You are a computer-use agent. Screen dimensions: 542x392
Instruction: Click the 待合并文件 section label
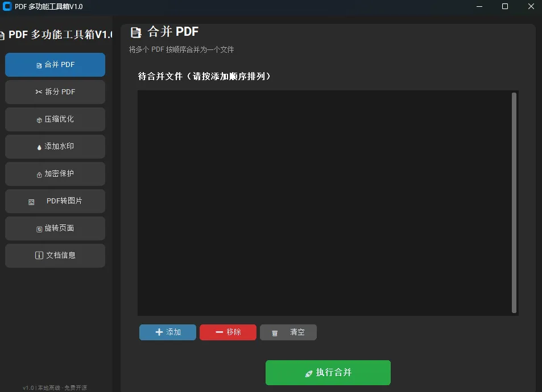point(204,76)
